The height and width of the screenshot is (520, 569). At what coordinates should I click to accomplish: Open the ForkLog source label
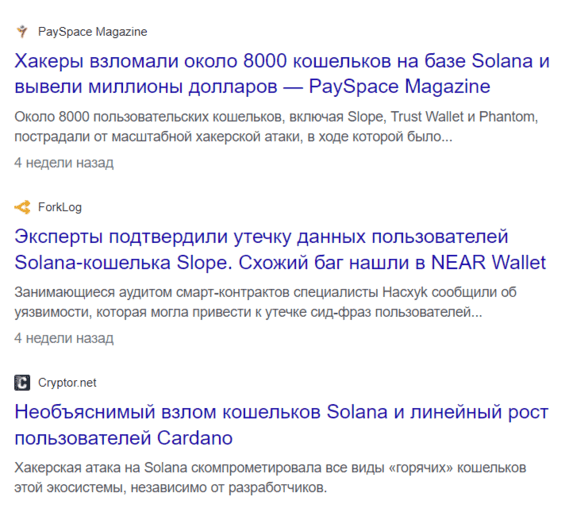pos(60,207)
